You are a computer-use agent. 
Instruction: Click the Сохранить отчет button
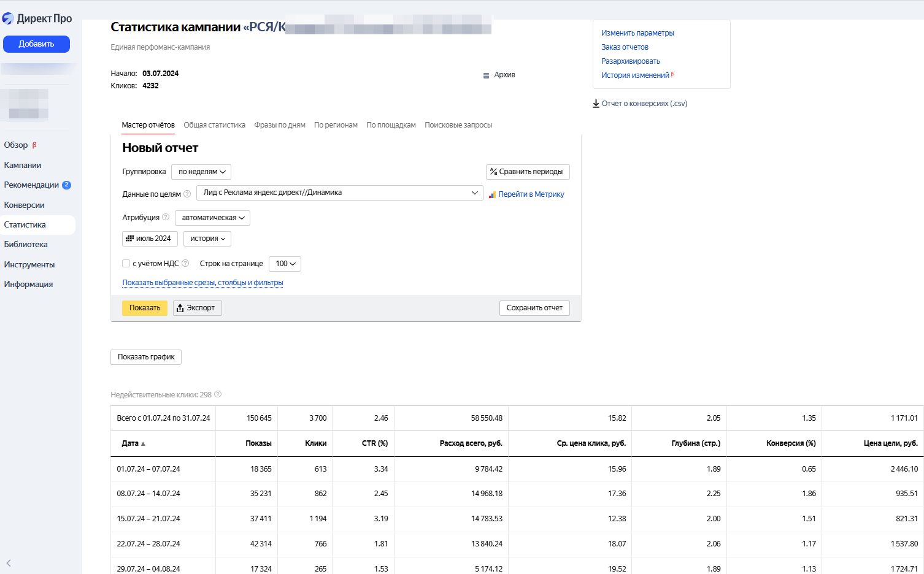pyautogui.click(x=534, y=308)
